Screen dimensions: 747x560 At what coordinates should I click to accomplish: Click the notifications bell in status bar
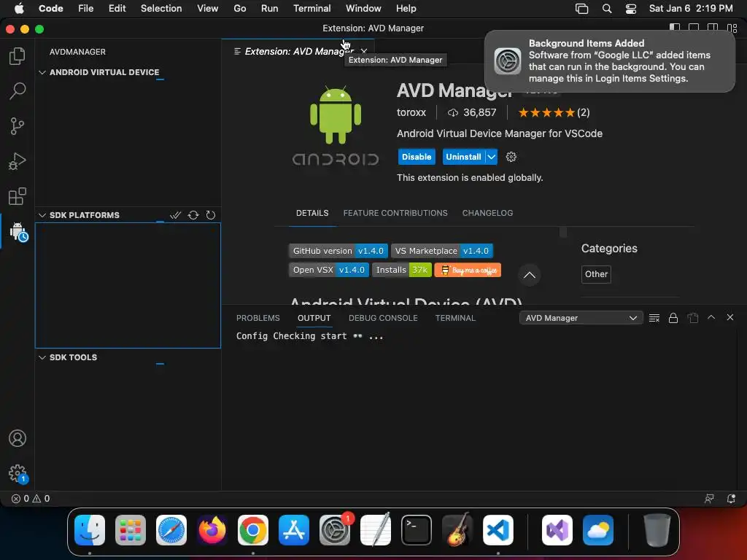pyautogui.click(x=731, y=499)
